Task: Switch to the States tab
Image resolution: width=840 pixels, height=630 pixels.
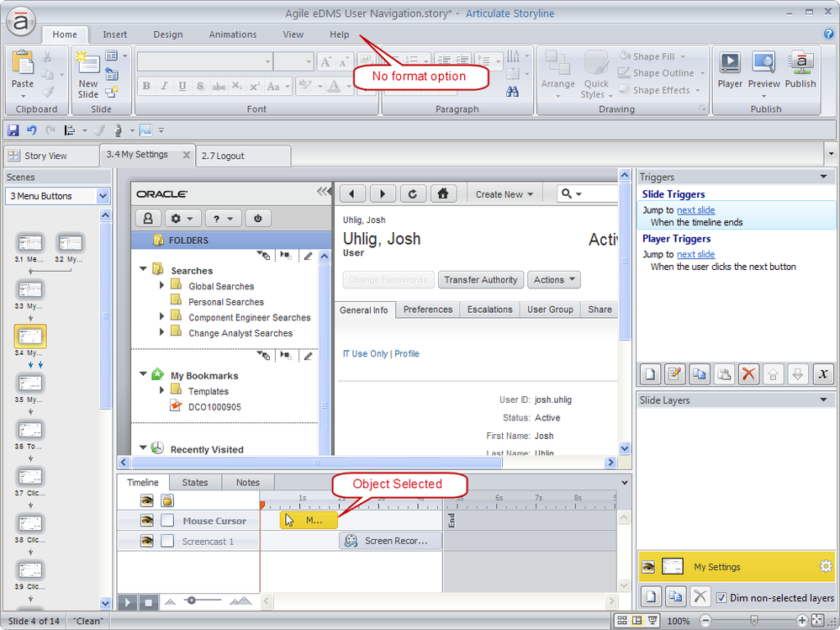Action: tap(195, 483)
